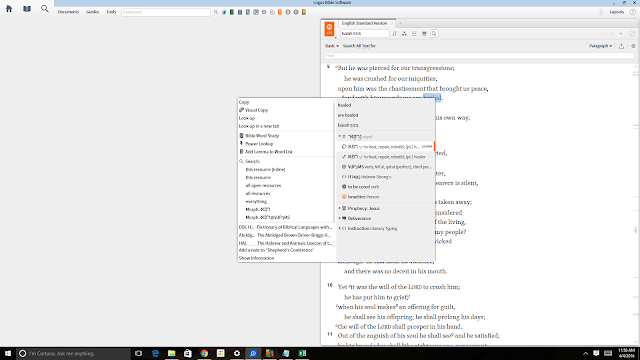Open search settings gear icon
This screenshot has height=360, width=640.
pos(633,46)
